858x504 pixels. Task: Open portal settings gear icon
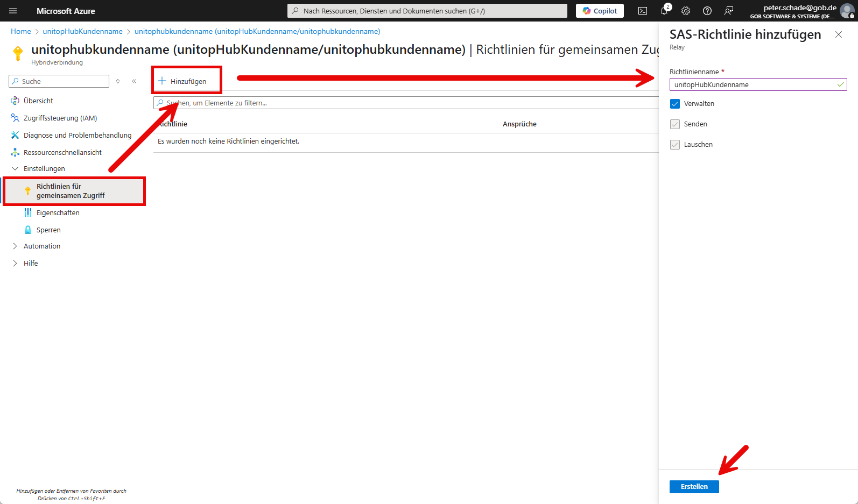click(686, 11)
